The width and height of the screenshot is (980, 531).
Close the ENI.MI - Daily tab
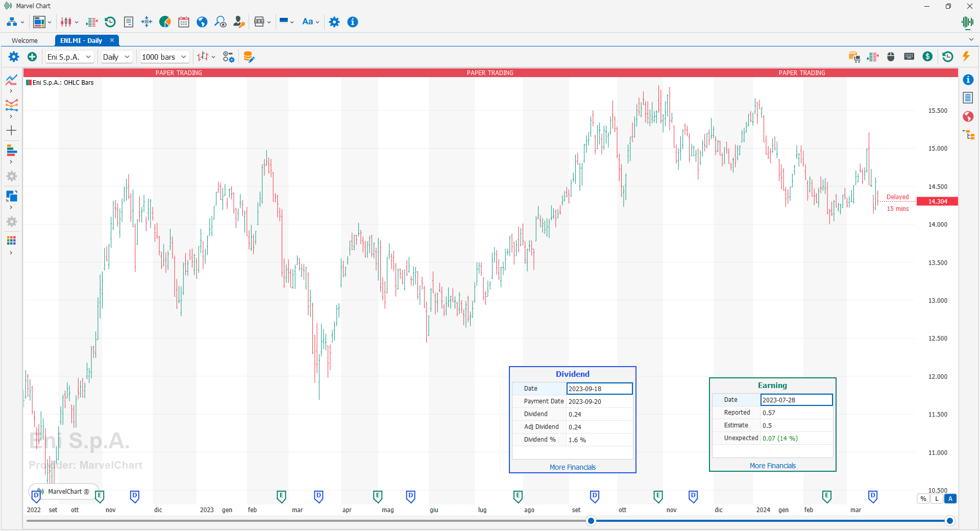tap(112, 40)
